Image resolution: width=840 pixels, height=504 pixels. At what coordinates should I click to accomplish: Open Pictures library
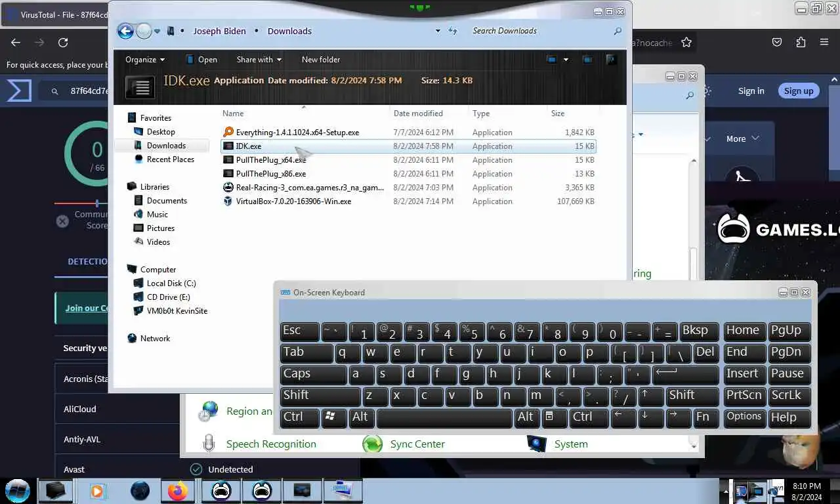click(x=161, y=228)
